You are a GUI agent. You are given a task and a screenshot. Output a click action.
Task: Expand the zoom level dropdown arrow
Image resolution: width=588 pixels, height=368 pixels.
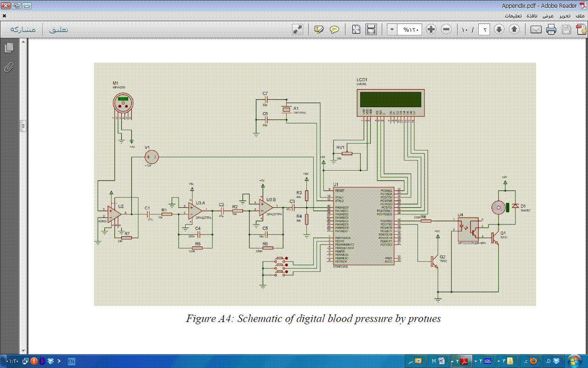(x=392, y=29)
